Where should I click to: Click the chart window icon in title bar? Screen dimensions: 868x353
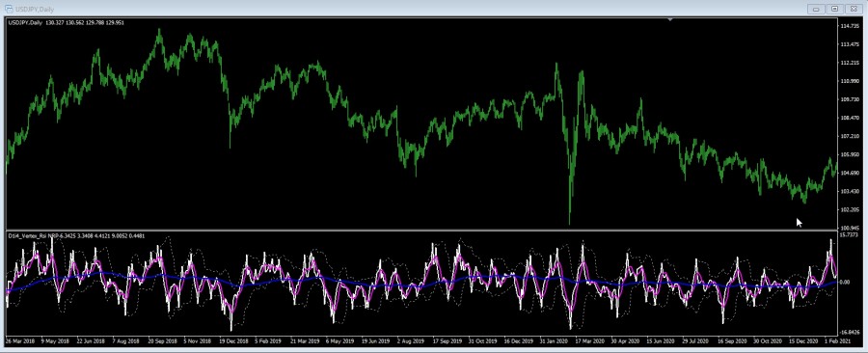tap(9, 9)
